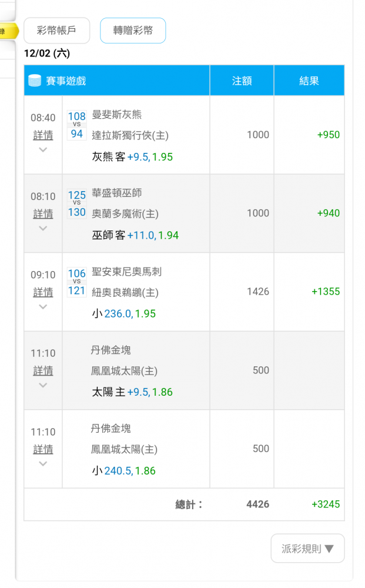Open 詳情 for 太陽 主 +9.5 bet
The height and width of the screenshot is (588, 365).
click(x=43, y=371)
